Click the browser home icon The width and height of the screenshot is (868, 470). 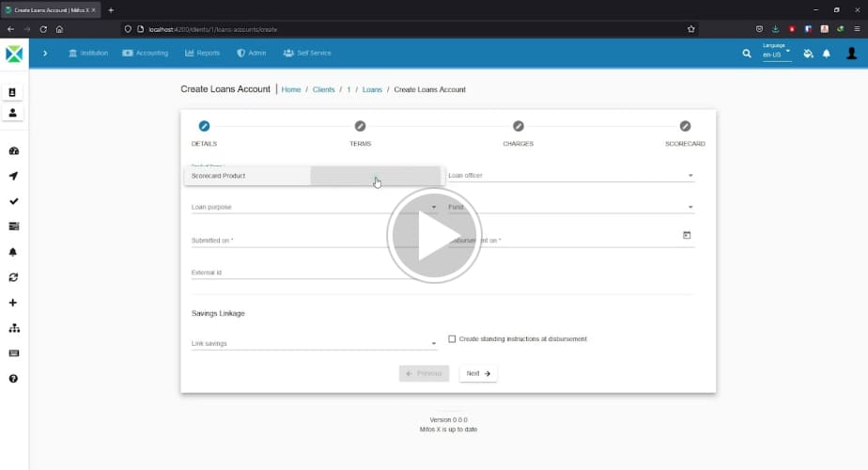(59, 29)
